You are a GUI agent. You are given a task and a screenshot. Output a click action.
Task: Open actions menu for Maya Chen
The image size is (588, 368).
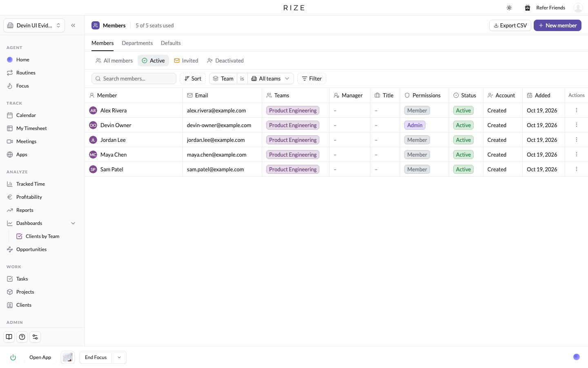[577, 154]
